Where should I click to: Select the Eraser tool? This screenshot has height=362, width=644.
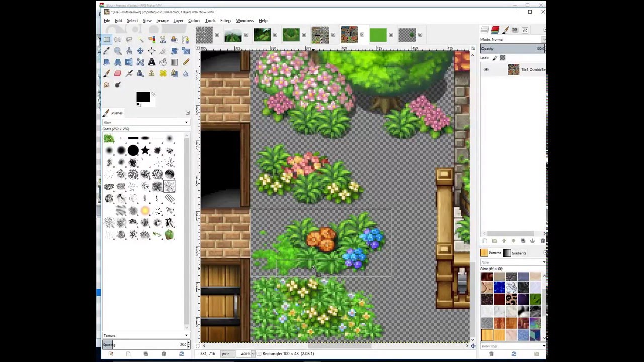tap(118, 74)
